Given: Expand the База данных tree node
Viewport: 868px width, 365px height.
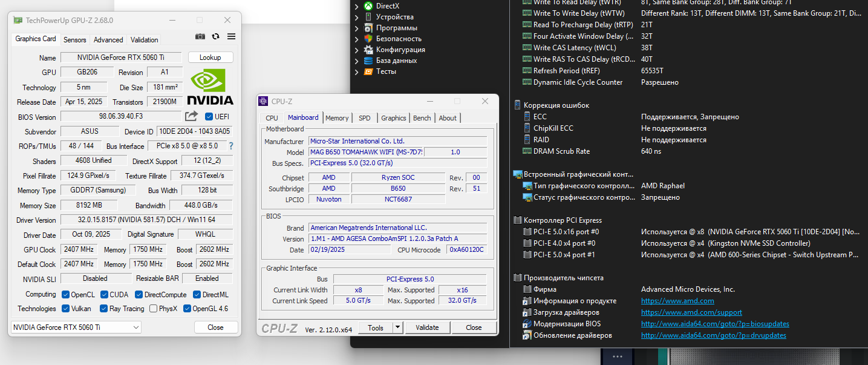Looking at the screenshot, I should 357,61.
